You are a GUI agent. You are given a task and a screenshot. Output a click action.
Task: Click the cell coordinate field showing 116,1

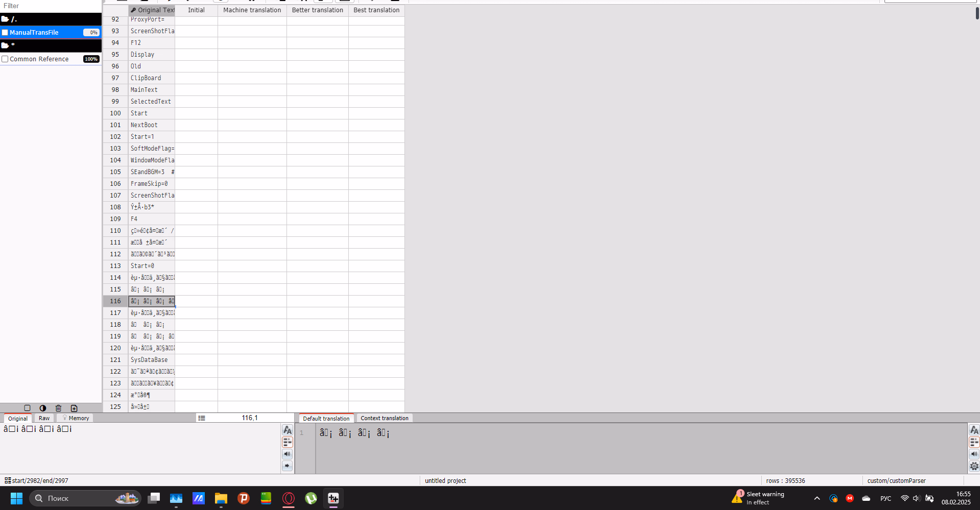click(x=250, y=418)
